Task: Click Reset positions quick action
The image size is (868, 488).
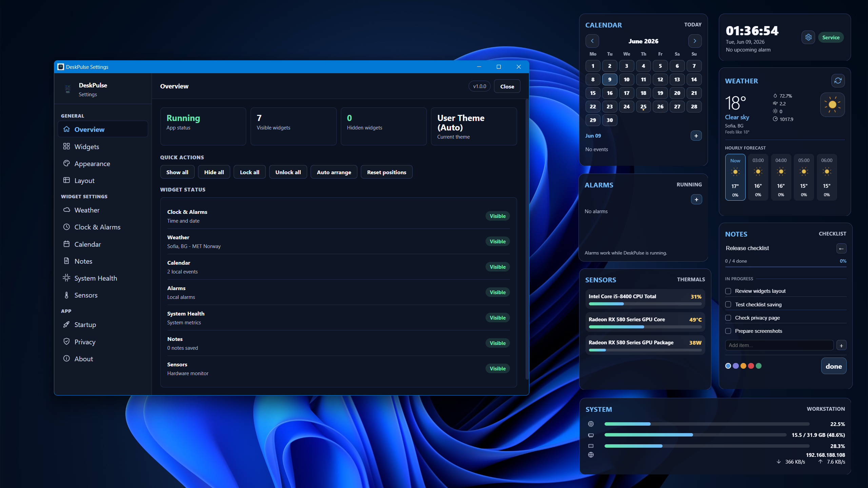Action: (x=387, y=172)
